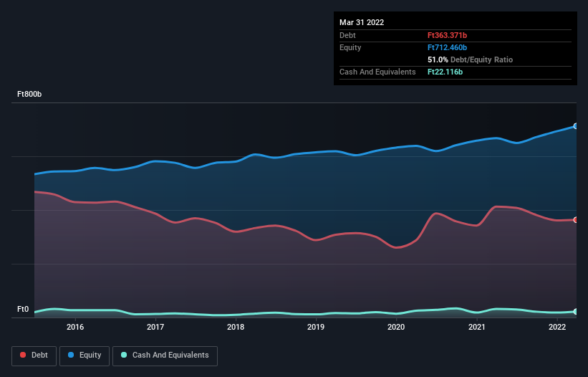The height and width of the screenshot is (377, 588).
Task: Toggle the Cash And Equivalents legend button
Action: [165, 355]
